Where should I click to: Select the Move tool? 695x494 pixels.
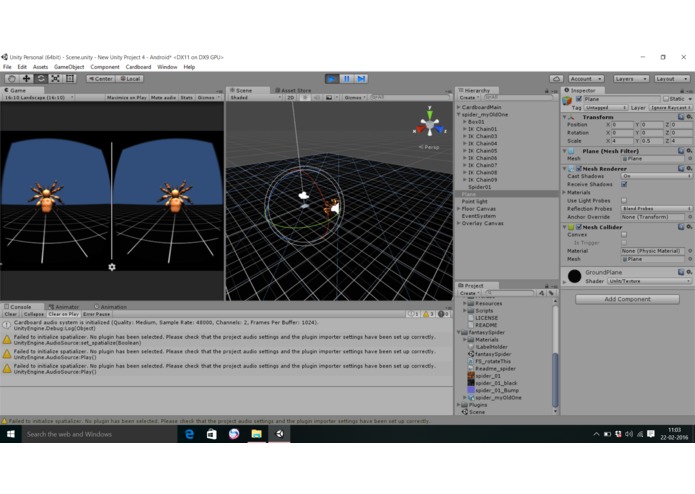coord(26,79)
